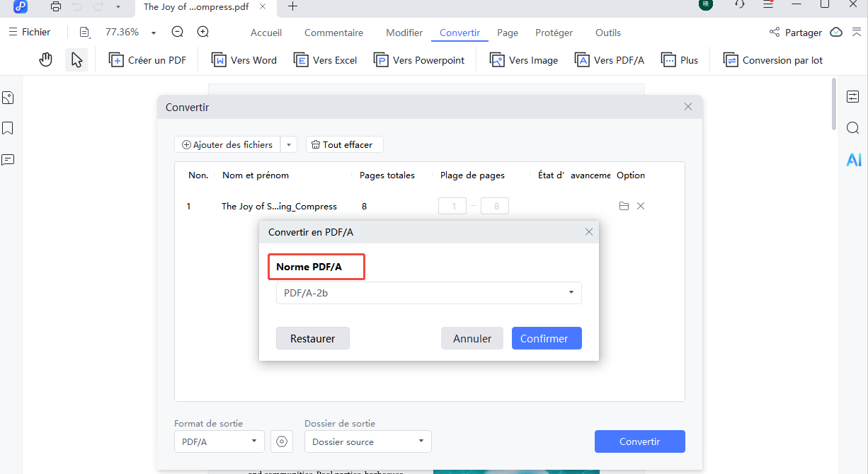This screenshot has width=868, height=474.
Task: Click Tout effacer to clear file list
Action: click(x=344, y=144)
